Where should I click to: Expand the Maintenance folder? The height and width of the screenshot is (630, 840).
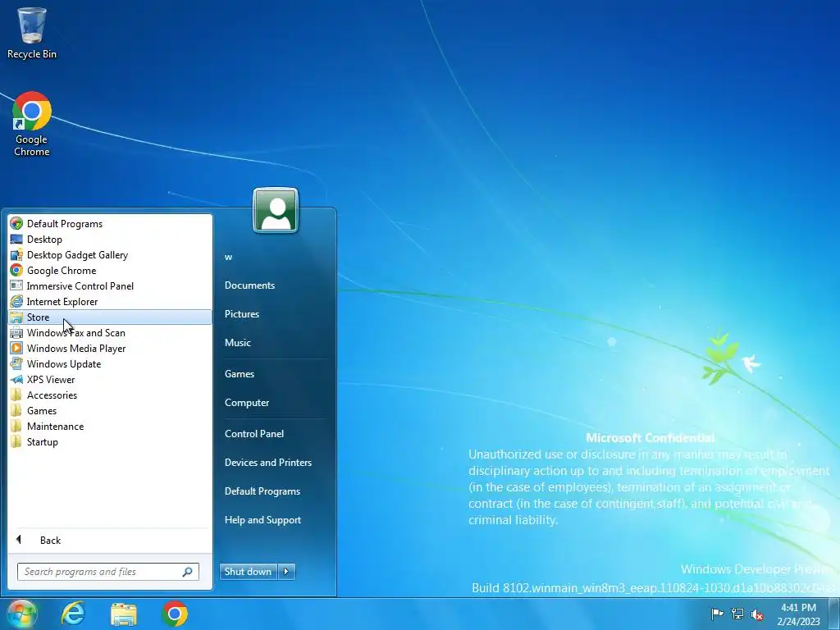click(x=110, y=426)
